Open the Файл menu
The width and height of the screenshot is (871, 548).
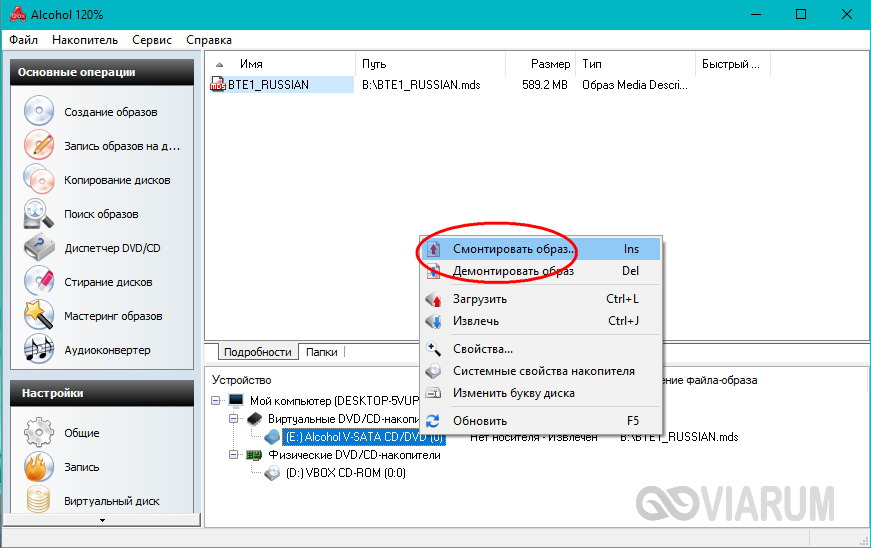point(23,40)
